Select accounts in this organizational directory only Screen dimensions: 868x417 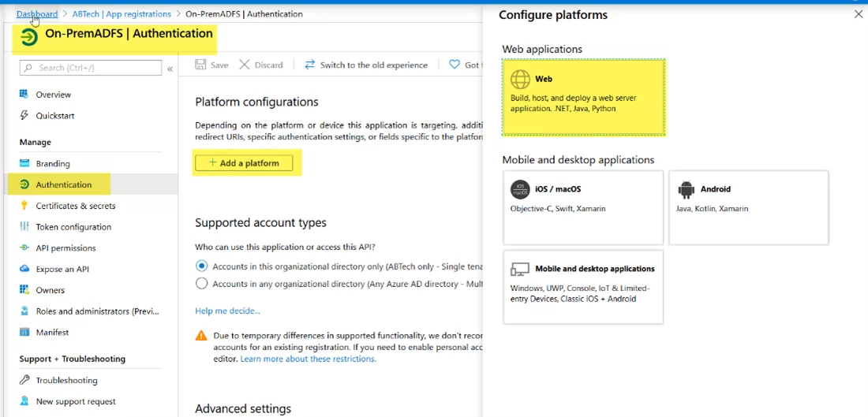coord(202,266)
